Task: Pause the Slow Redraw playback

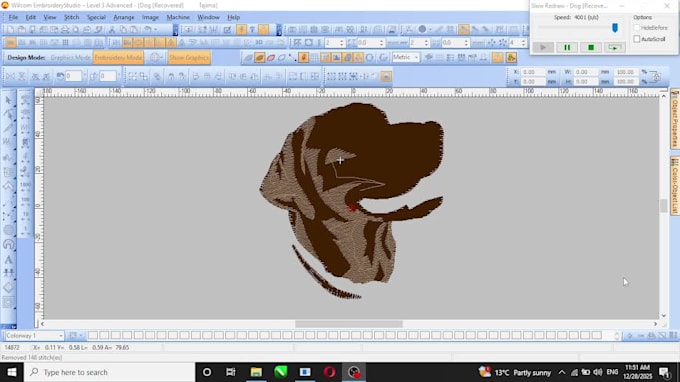Action: click(567, 48)
